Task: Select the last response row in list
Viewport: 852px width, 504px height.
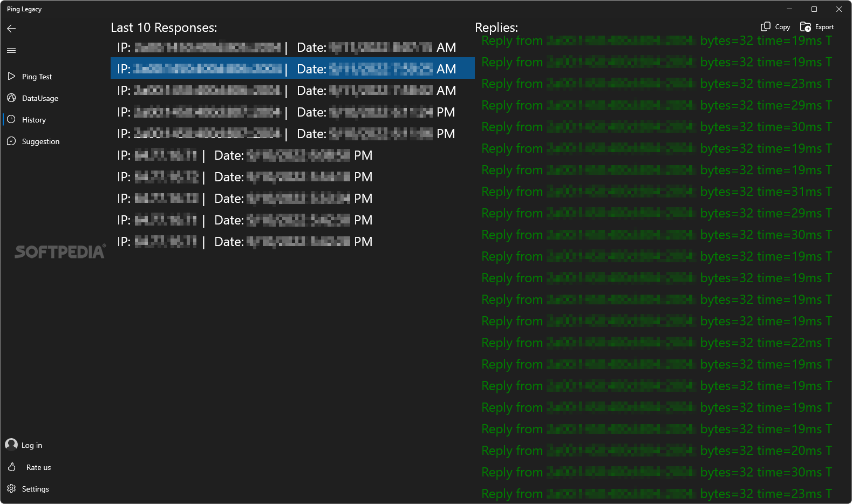Action: 292,242
